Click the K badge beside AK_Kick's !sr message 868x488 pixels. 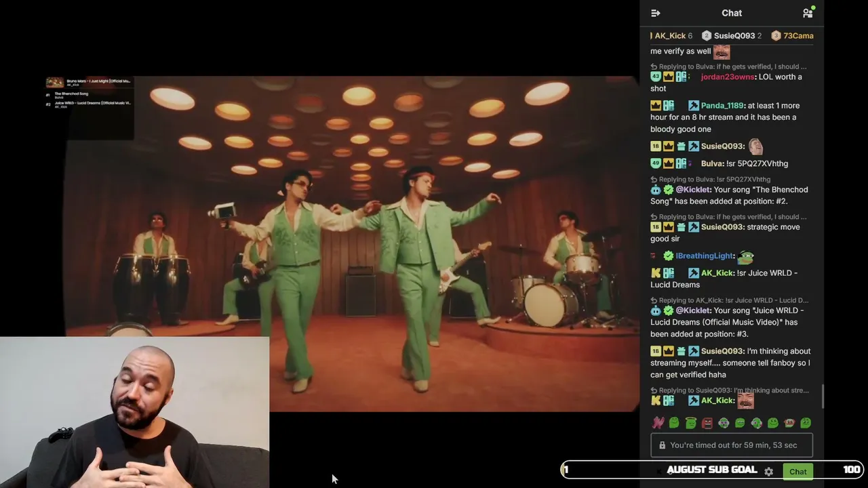(656, 273)
